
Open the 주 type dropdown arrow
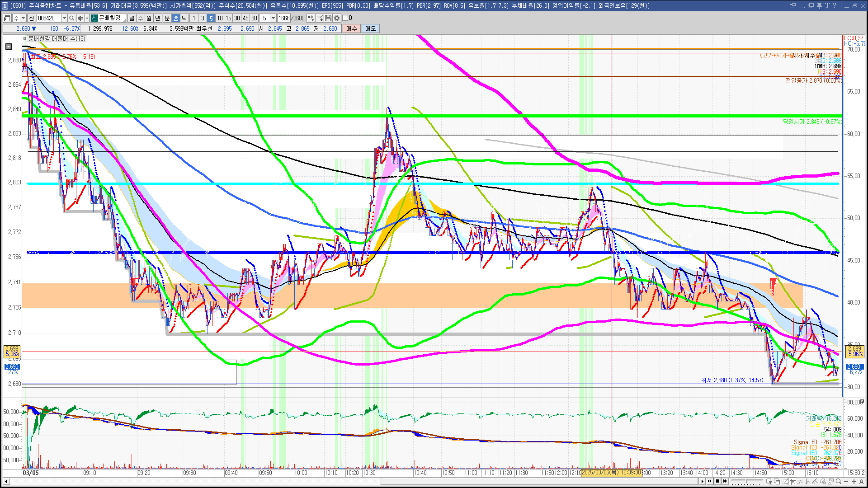point(23,18)
